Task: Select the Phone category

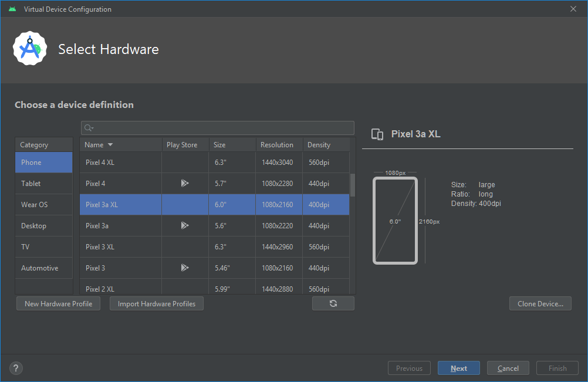Action: coord(44,163)
